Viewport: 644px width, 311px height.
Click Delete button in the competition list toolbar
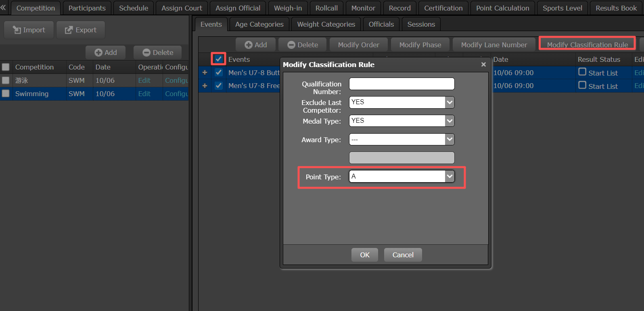tap(158, 53)
